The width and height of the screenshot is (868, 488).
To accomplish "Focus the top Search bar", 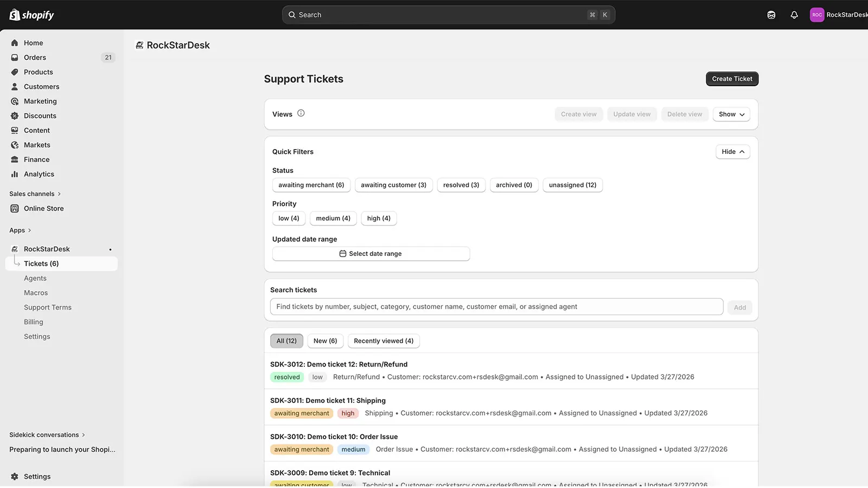I will (x=448, y=15).
